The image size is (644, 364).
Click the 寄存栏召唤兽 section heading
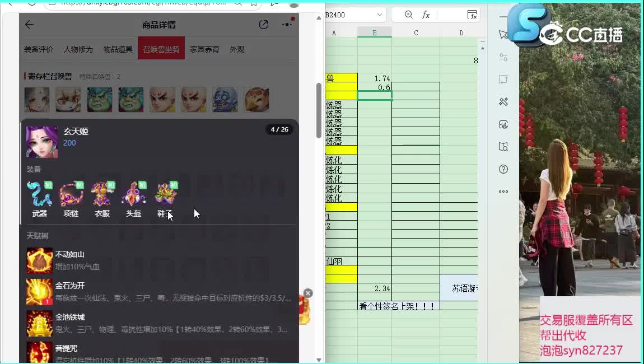coord(50,76)
